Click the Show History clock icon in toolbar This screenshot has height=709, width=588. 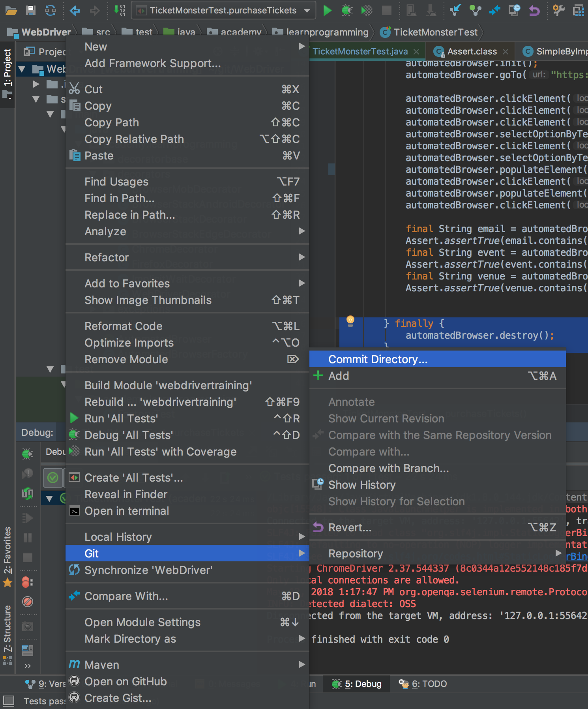pos(514,11)
